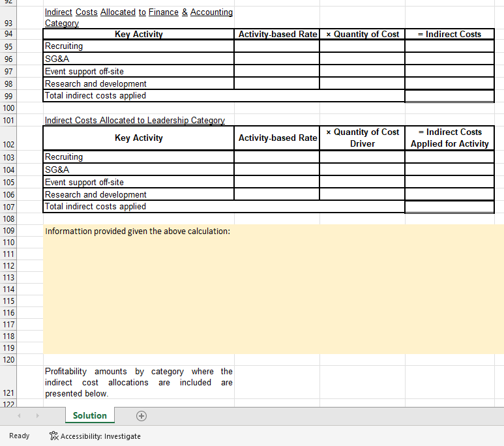Viewport: 504px width, 446px height.
Task: Select Recruiting cell in row 95
Action: click(x=138, y=46)
